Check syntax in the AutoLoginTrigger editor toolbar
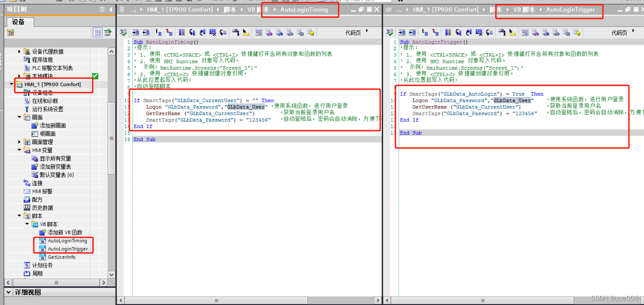This screenshot has width=644, height=305. 390,33
